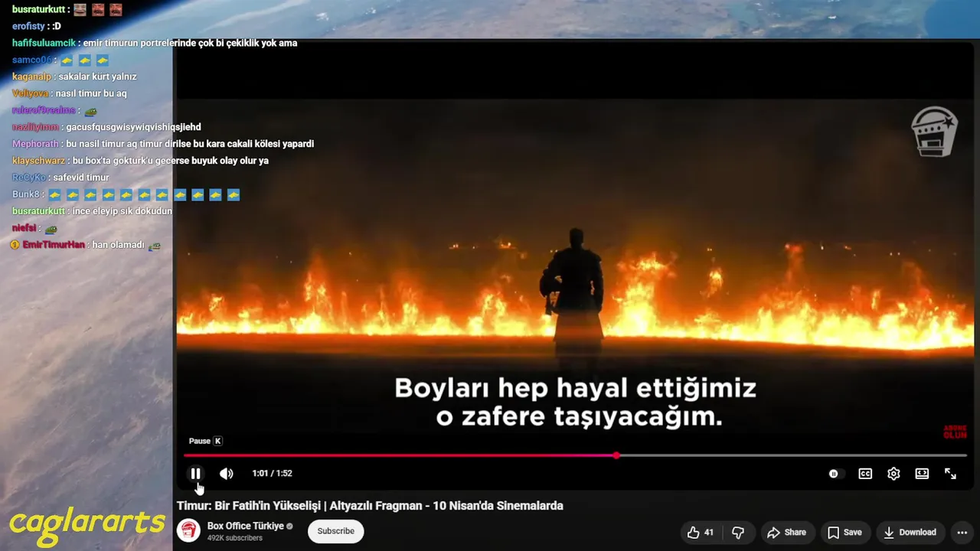
Task: Click chat username Bunk8
Action: tap(25, 194)
